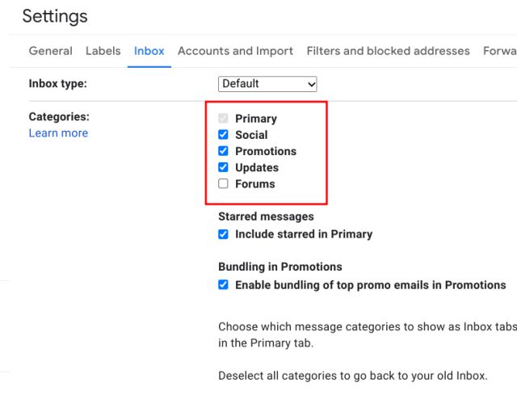The width and height of the screenshot is (517, 420).
Task: Click the Settings page heading
Action: [x=55, y=16]
